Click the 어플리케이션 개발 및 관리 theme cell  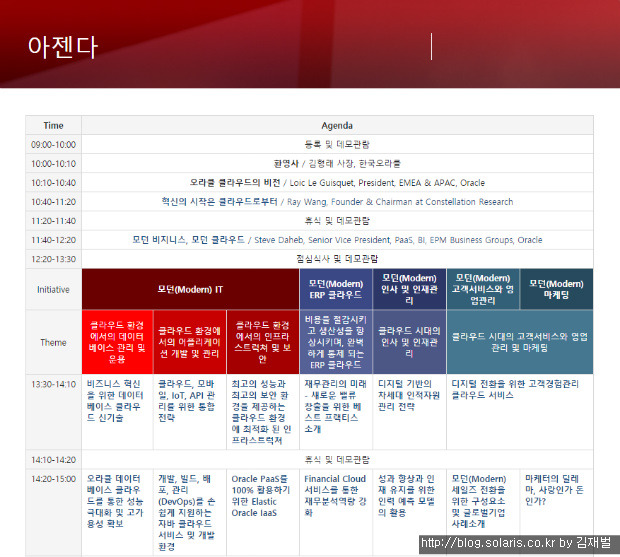pyautogui.click(x=190, y=342)
